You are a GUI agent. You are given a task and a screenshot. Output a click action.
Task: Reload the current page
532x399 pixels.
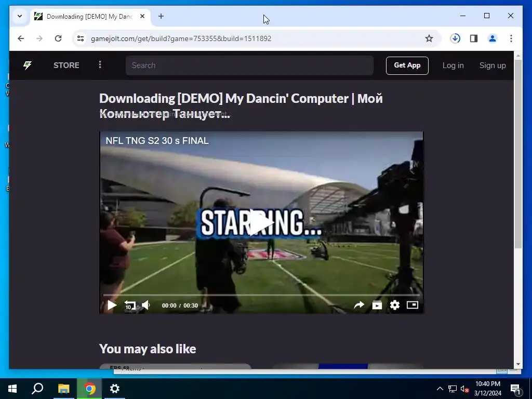point(58,38)
